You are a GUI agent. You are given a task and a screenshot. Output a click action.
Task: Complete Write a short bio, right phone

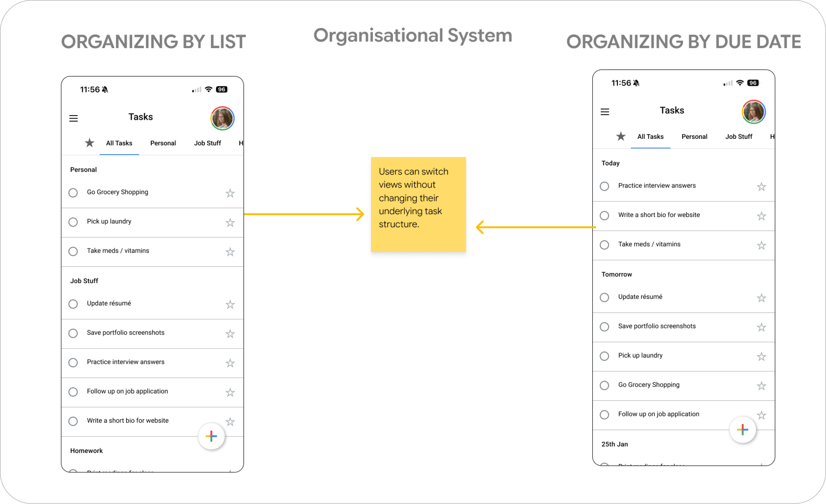(x=604, y=216)
